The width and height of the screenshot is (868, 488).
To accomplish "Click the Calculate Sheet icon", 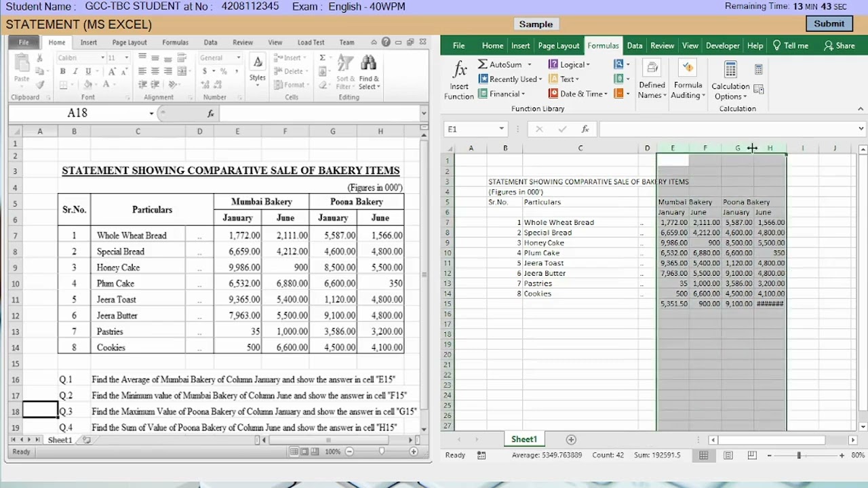I will tap(758, 89).
